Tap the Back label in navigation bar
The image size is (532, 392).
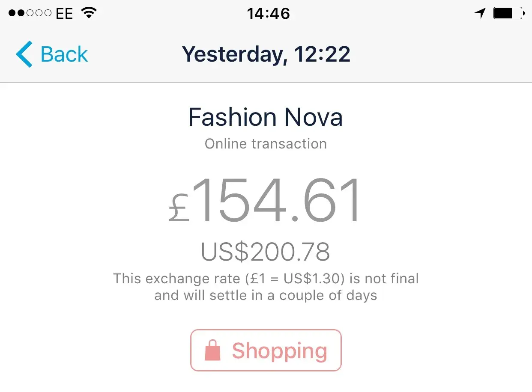(x=64, y=54)
